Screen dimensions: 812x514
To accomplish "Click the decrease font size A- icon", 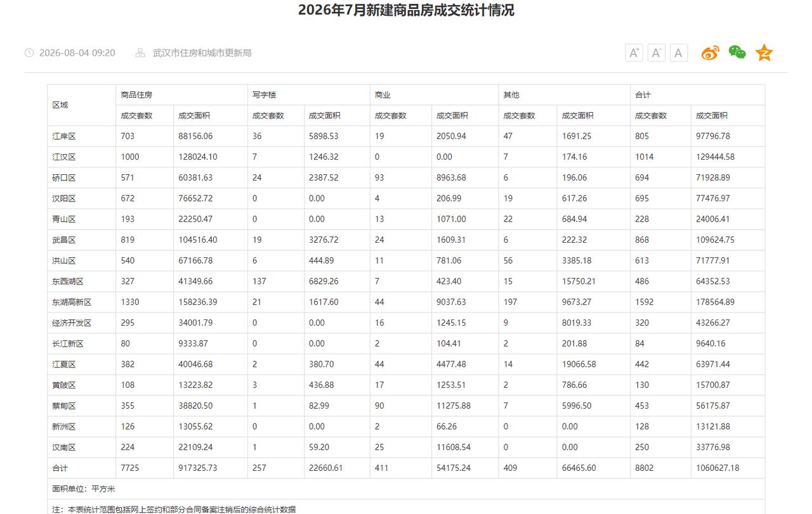I will (x=657, y=53).
